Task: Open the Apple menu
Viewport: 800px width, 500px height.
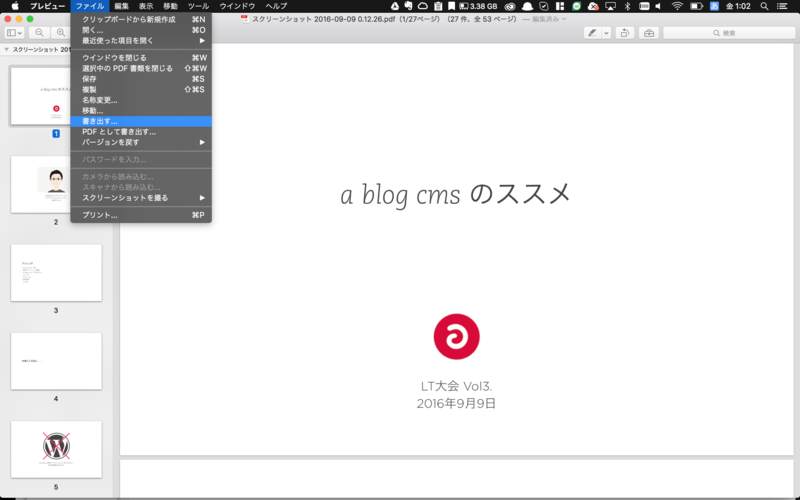Action: click(15, 6)
